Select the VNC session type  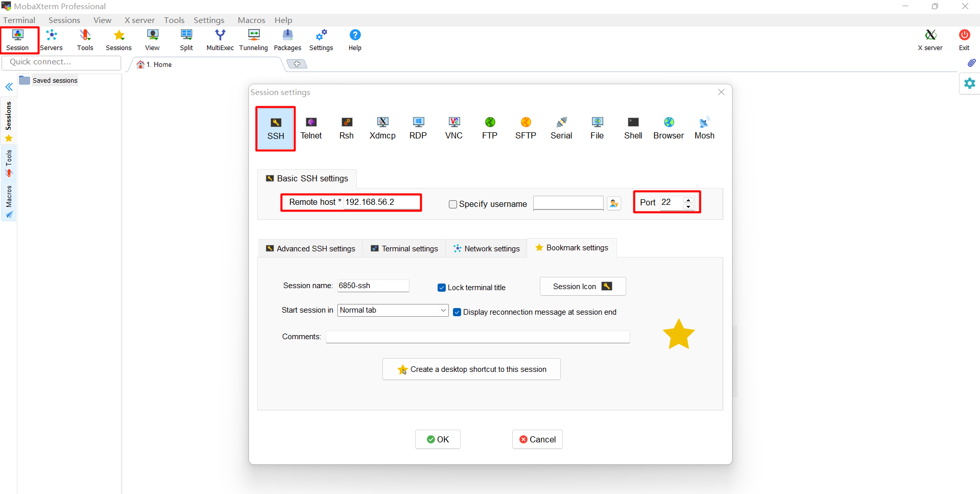(x=454, y=128)
